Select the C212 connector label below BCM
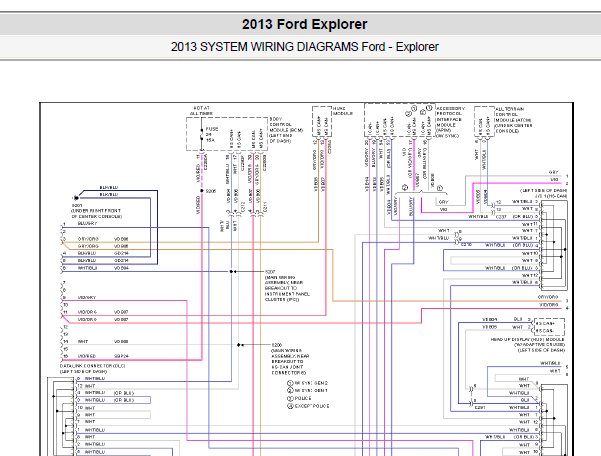This screenshot has width=601, height=456. pyautogui.click(x=243, y=207)
